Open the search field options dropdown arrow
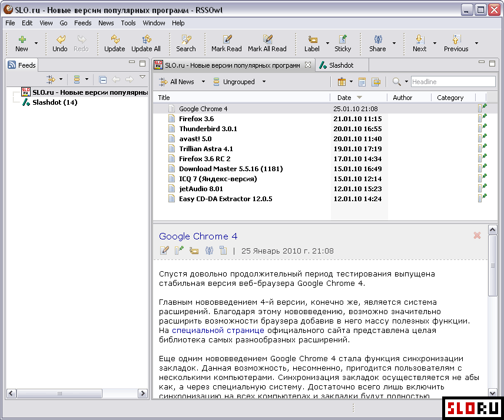Screen dimensions: 504x420 (x=406, y=82)
